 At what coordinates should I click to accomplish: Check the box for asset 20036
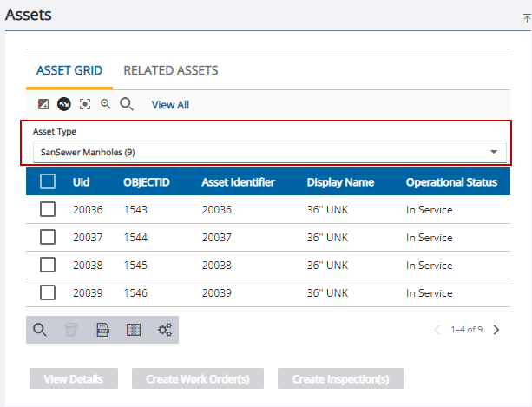[48, 210]
